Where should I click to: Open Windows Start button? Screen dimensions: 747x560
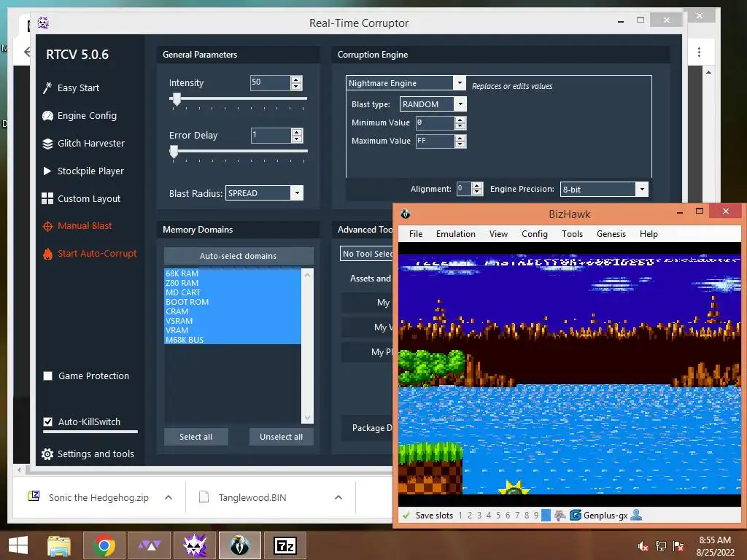(x=18, y=545)
